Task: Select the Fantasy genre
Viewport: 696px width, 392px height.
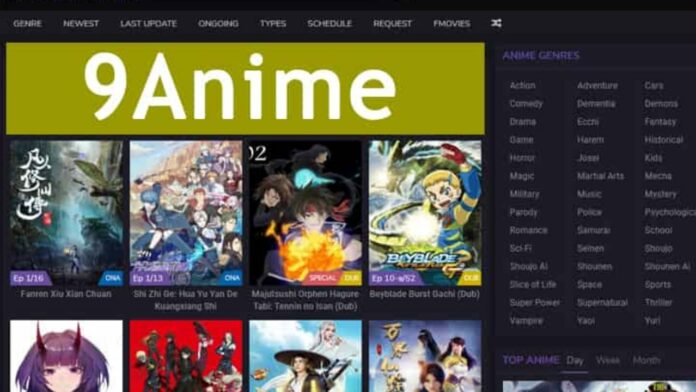Action: click(660, 122)
